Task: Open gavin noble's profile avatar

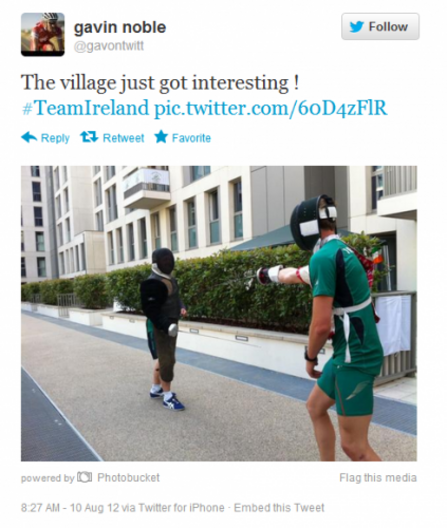Action: click(43, 34)
